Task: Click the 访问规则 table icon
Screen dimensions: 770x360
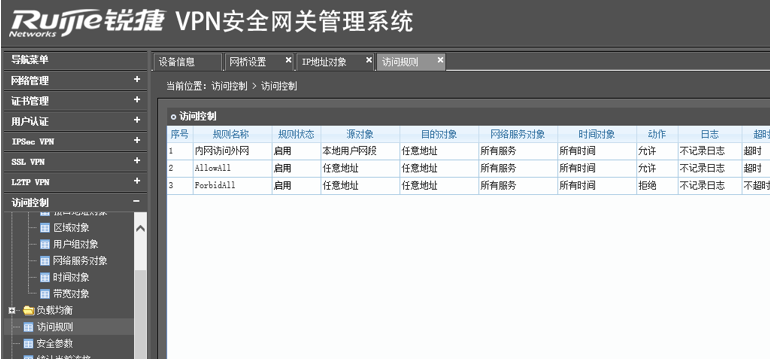Action: click(x=28, y=327)
